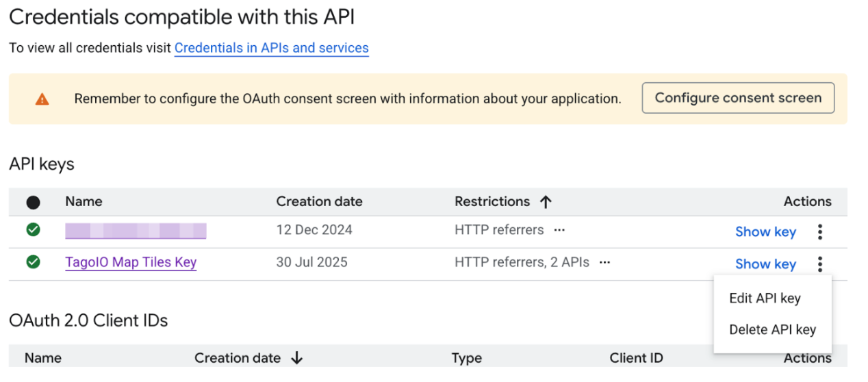This screenshot has height=382, width=868.
Task: Click the black circle in API keys header
Action: coord(33,202)
